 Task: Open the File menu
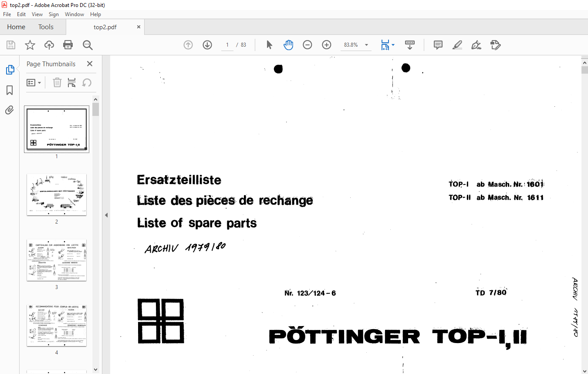pyautogui.click(x=7, y=14)
